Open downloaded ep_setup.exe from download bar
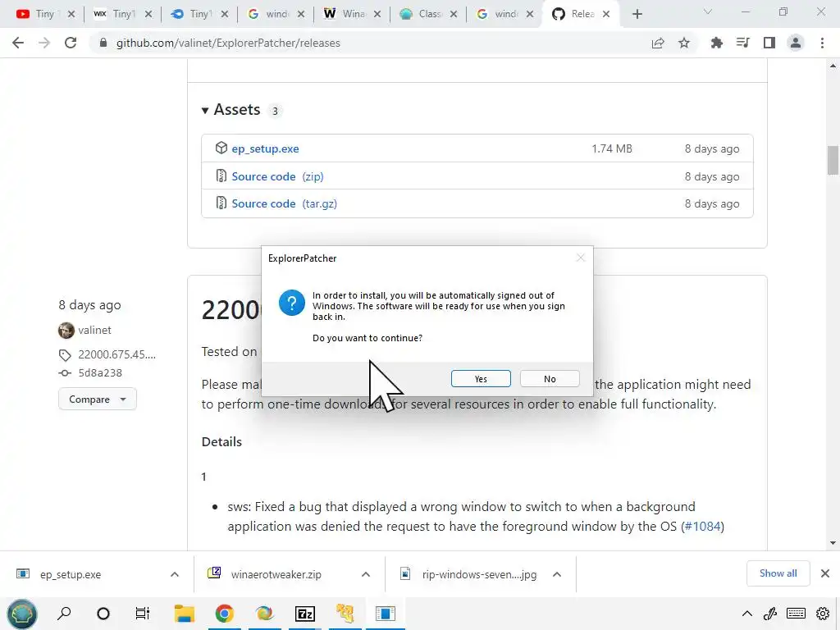Screen dimensions: 840x630 click(x=71, y=574)
